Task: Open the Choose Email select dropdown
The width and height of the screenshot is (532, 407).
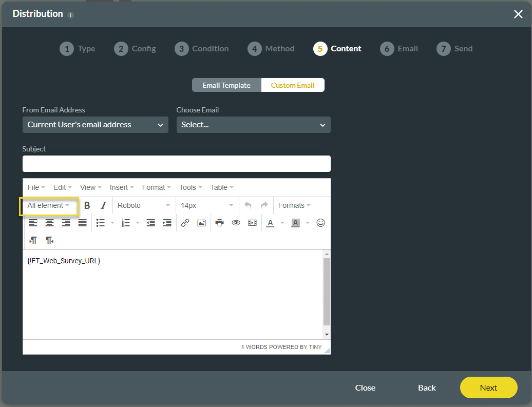Action: pos(253,125)
